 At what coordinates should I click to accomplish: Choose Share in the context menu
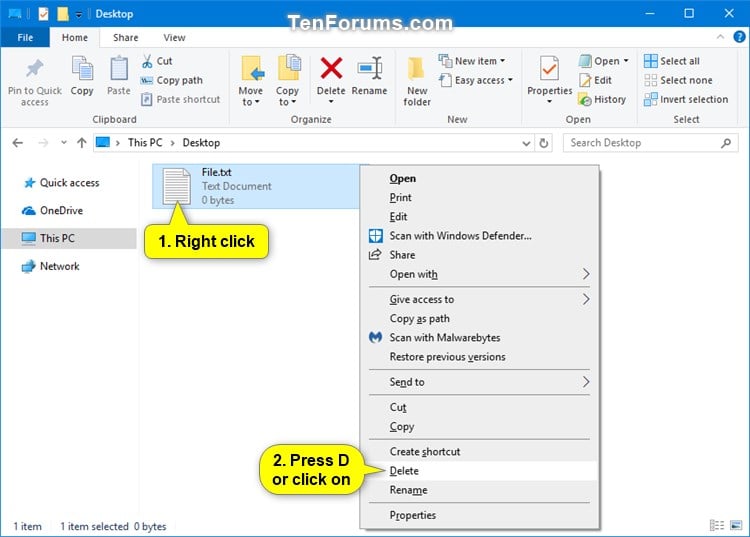479,255
